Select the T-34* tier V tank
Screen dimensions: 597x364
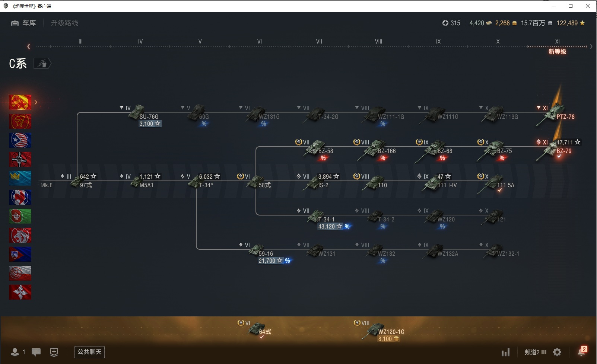pyautogui.click(x=200, y=181)
